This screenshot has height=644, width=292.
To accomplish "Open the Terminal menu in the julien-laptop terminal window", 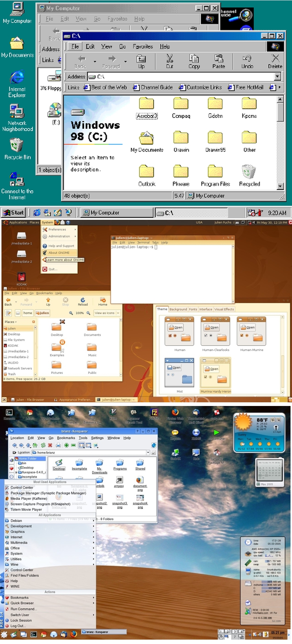I will 143,242.
